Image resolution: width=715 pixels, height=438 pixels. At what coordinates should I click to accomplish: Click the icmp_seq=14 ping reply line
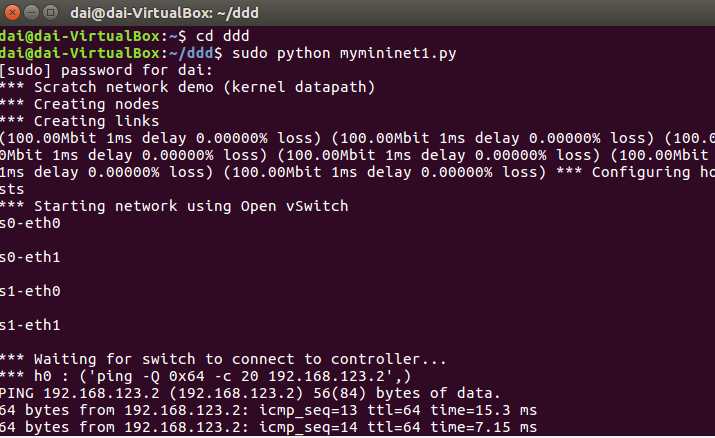point(269,428)
